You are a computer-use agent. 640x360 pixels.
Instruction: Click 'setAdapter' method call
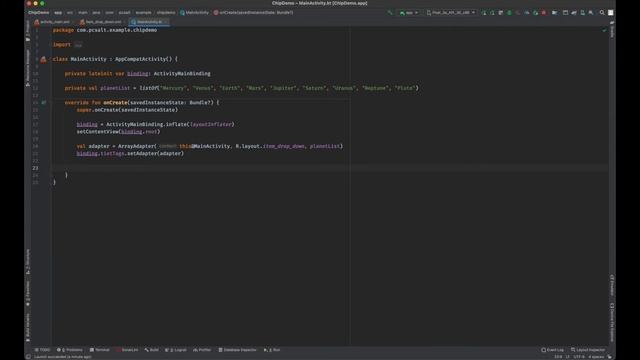coord(142,153)
